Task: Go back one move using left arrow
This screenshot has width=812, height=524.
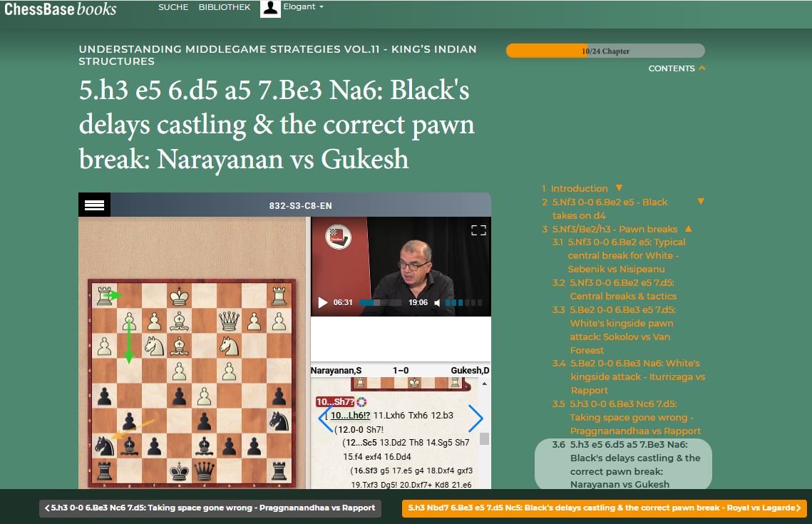Action: 324,418
